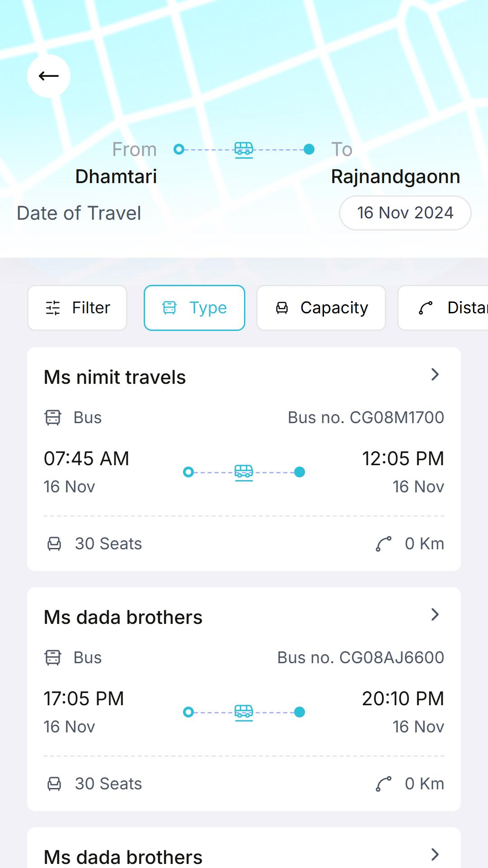The image size is (488, 868).
Task: Click the Rajnandgaonn destination name
Action: (x=395, y=177)
